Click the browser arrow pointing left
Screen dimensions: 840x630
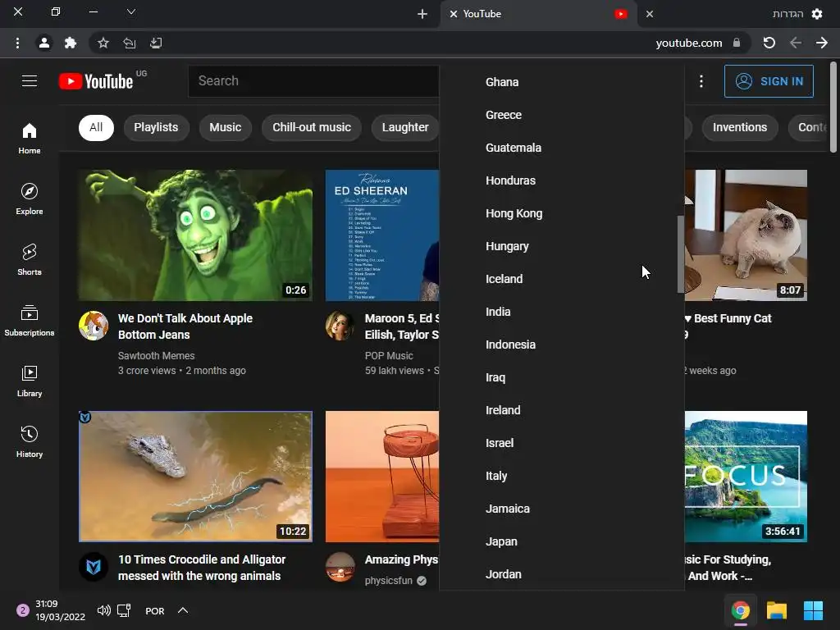(x=796, y=43)
